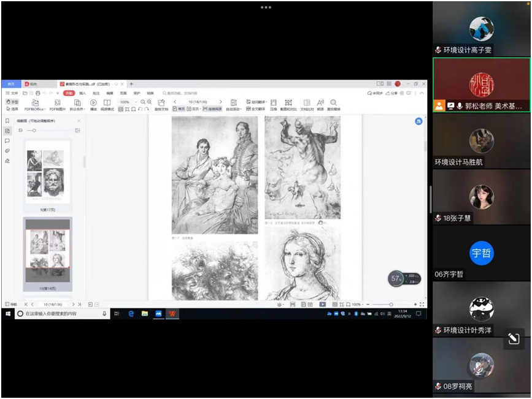Select the 批注 ribbon tab
The height and width of the screenshot is (399, 532).
[96, 93]
